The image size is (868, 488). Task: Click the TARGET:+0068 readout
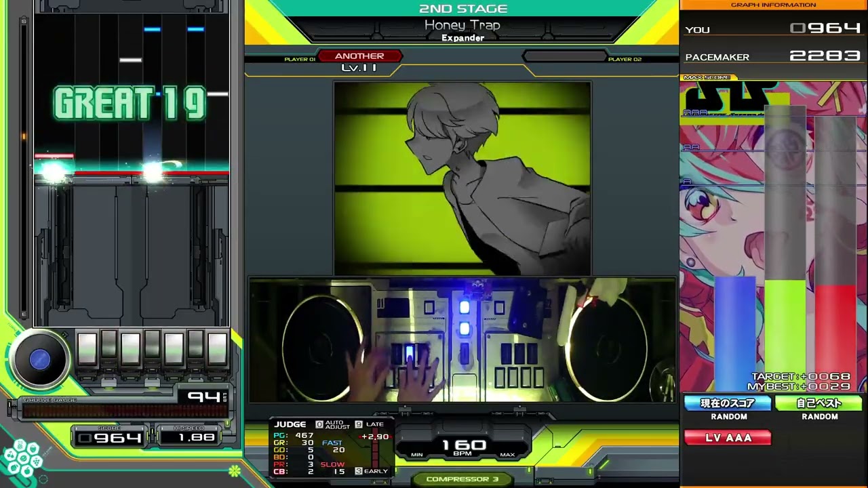(x=801, y=377)
